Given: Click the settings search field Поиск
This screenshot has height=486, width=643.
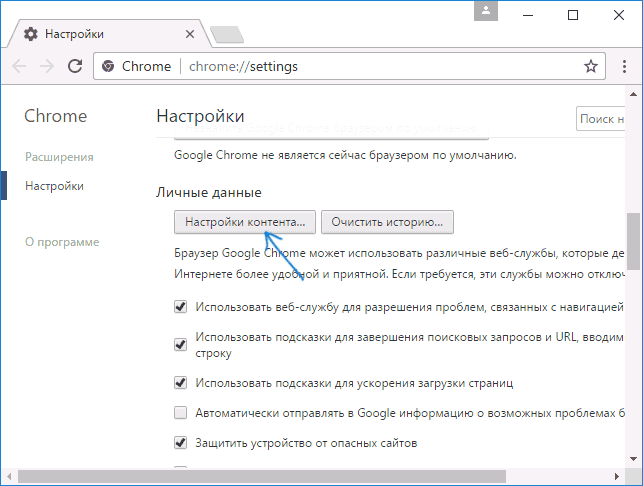Looking at the screenshot, I should (601, 119).
